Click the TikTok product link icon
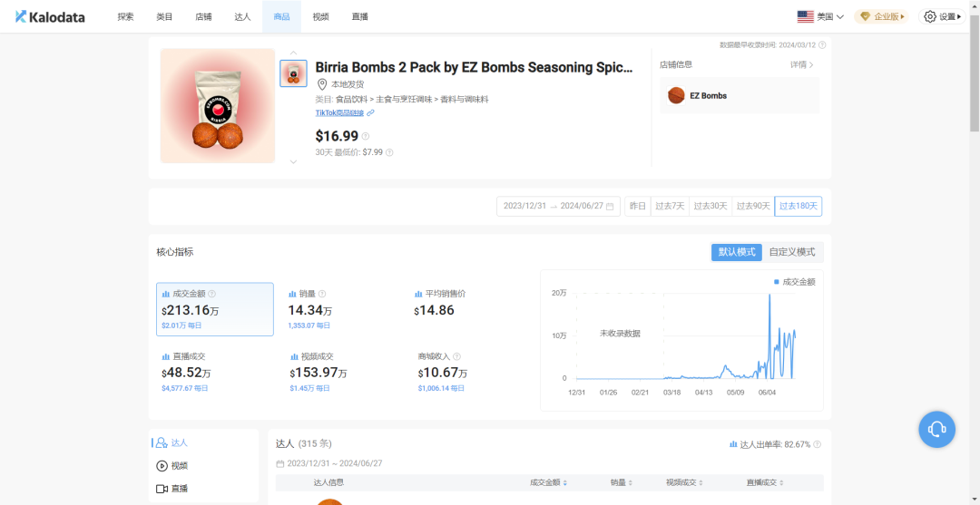The image size is (980, 505). [370, 113]
